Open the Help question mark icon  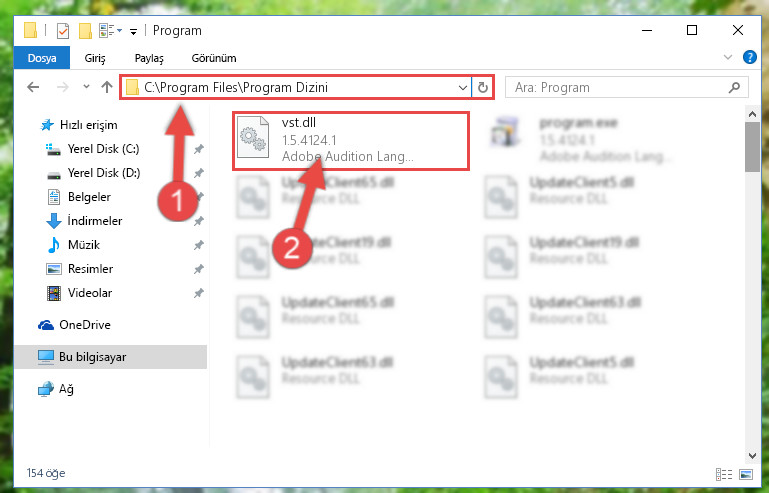[x=749, y=57]
